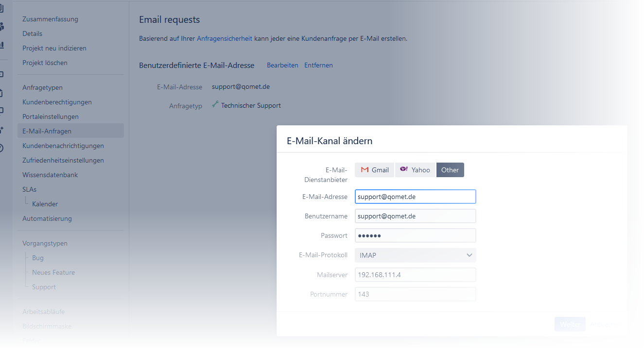Click the support@qomet.de address on the page

coord(241,87)
